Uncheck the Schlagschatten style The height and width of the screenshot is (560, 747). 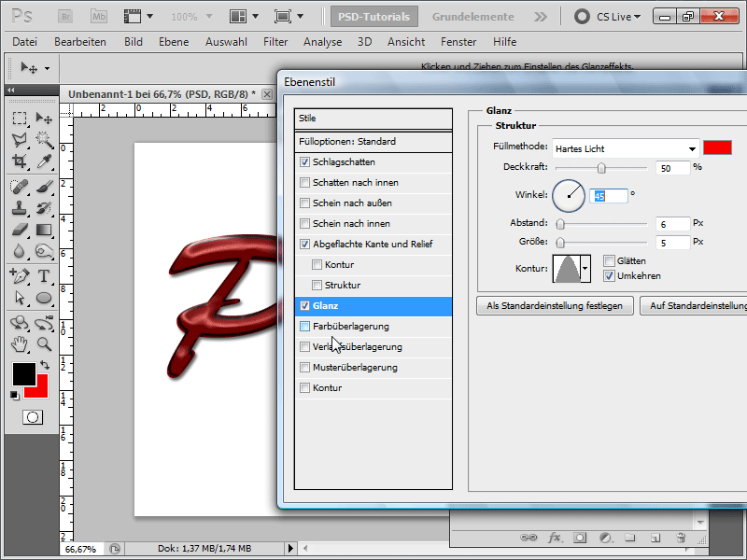point(304,161)
